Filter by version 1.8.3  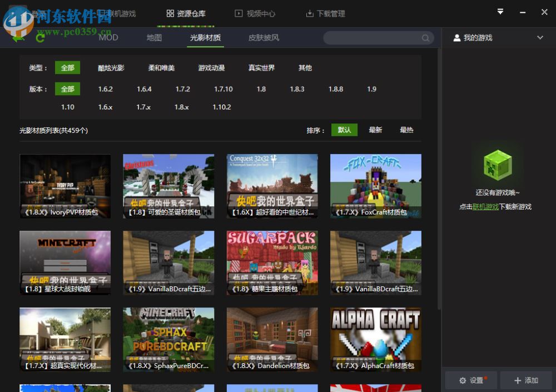pos(297,89)
